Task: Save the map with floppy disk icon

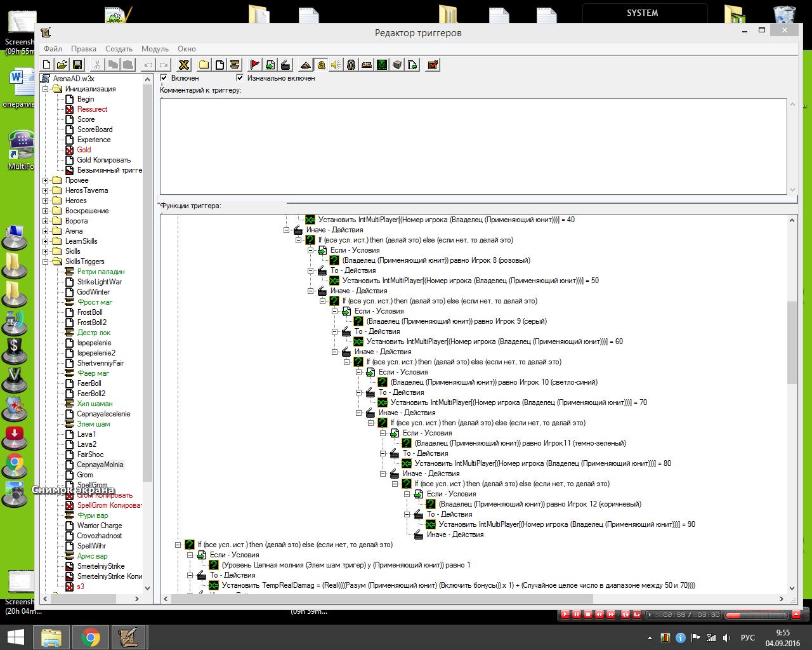Action: point(77,65)
